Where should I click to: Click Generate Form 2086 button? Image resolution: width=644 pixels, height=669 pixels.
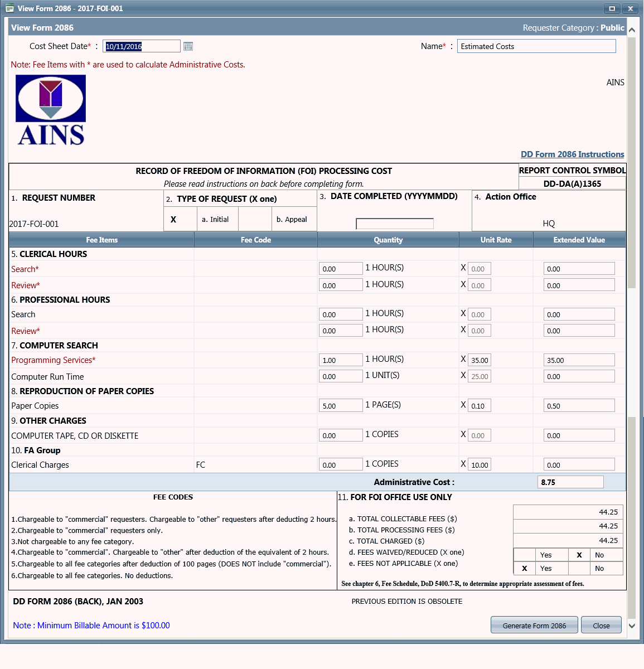(x=534, y=626)
